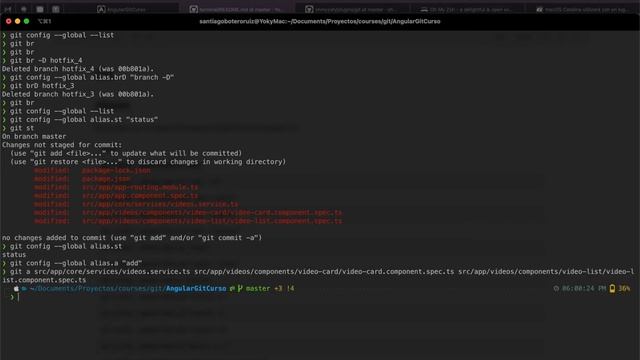Image resolution: width=640 pixels, height=360 pixels.
Task: Click the lone 'status' output line
Action: click(14, 255)
